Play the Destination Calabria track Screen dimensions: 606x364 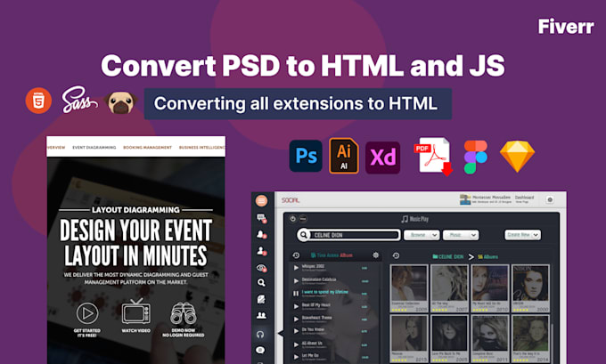coord(296,280)
